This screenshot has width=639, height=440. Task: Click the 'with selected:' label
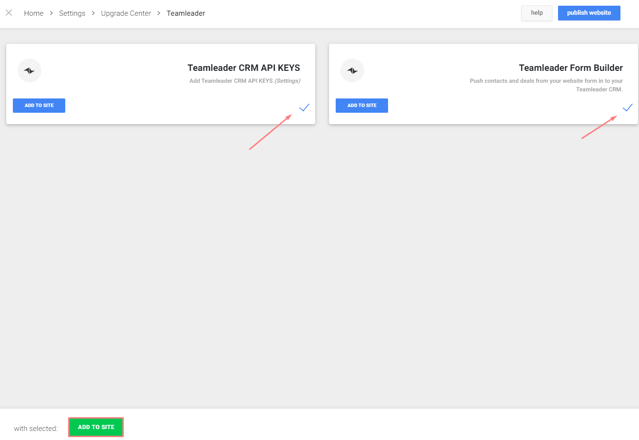click(x=36, y=429)
